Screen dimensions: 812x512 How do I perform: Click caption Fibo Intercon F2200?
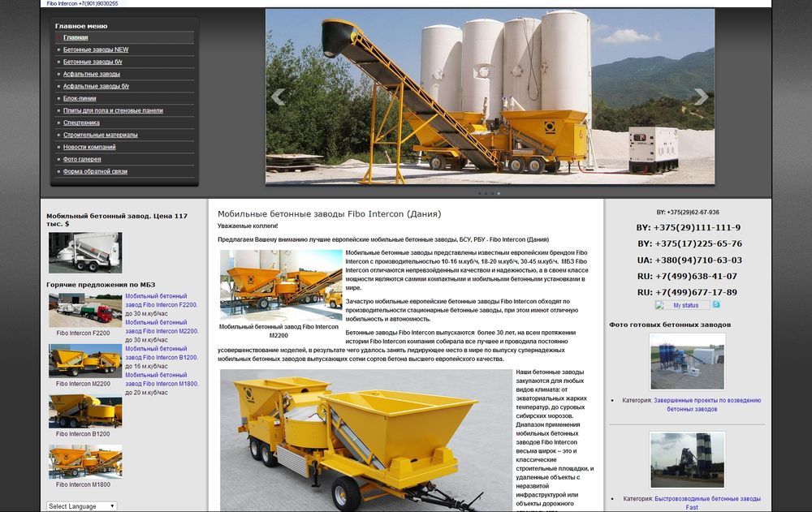point(83,333)
